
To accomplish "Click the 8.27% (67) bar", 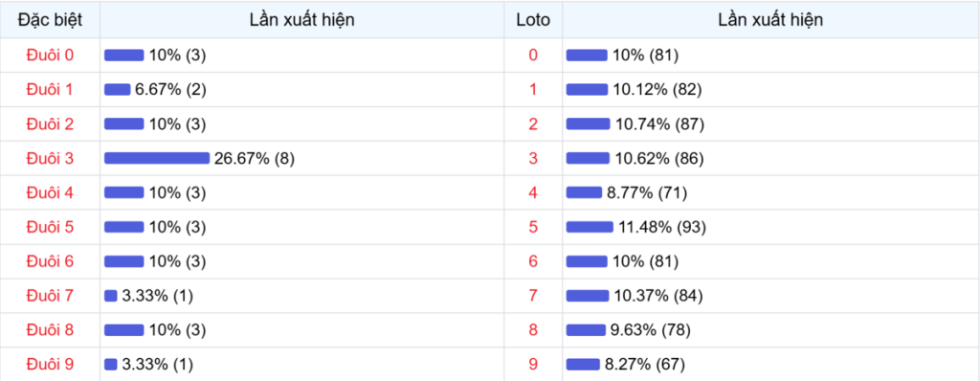I will (x=583, y=364).
